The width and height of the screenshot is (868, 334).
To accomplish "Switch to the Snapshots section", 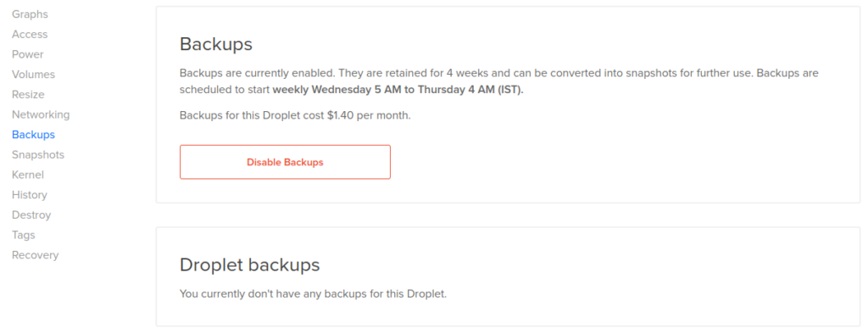I will click(38, 154).
